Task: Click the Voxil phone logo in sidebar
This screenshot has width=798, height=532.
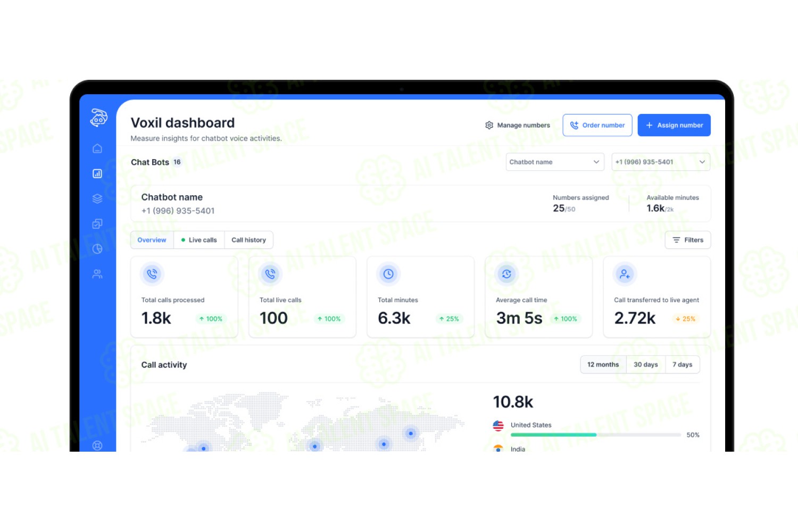Action: coord(98,118)
